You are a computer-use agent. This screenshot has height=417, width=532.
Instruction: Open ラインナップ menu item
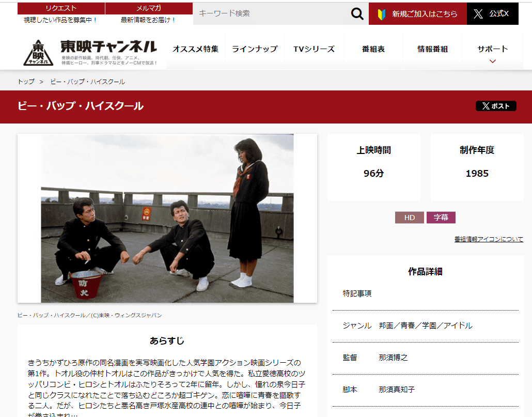[x=255, y=49]
